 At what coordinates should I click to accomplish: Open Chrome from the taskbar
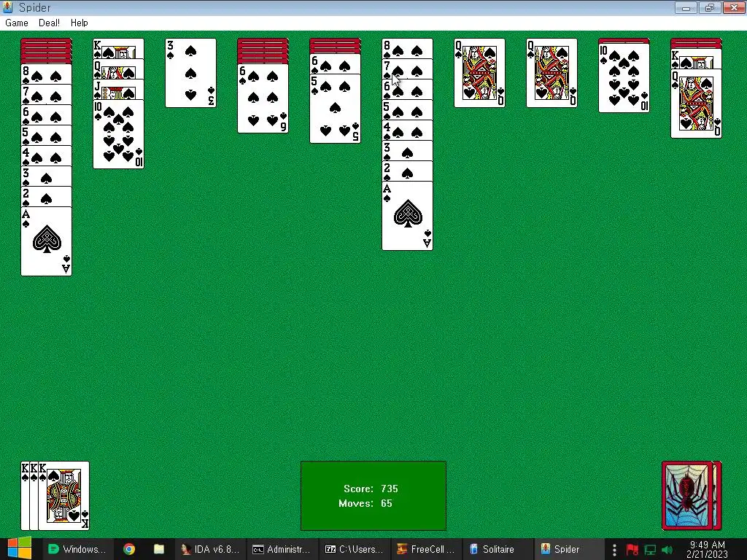tap(129, 549)
